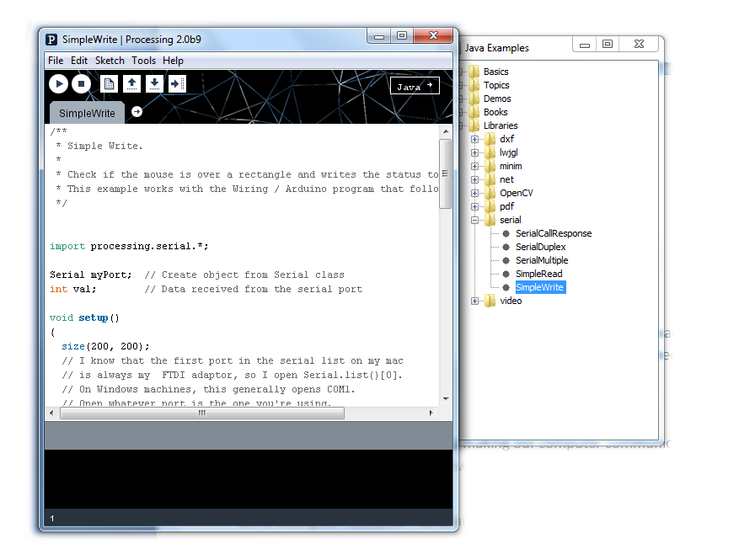Viewport: 739px width, 560px height.
Task: Open the Tools menu
Action: pyautogui.click(x=144, y=61)
